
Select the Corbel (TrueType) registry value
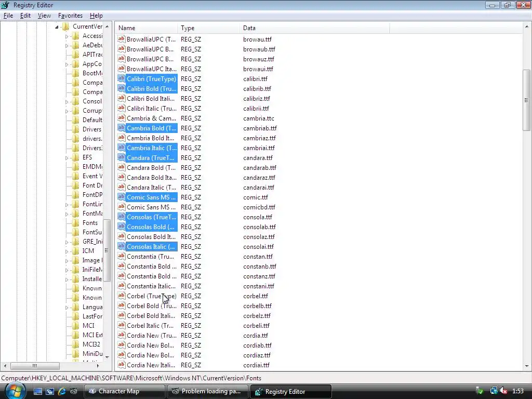pos(151,296)
